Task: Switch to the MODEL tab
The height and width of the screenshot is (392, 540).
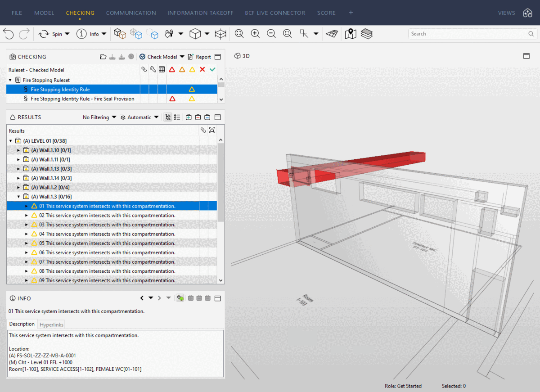Action: [44, 13]
